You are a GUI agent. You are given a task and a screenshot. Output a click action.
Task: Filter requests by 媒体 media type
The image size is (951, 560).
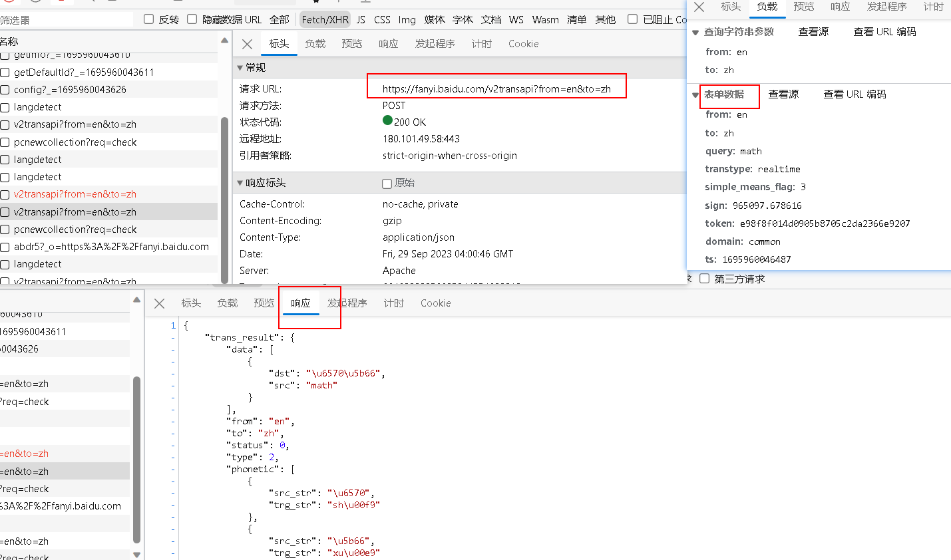click(435, 20)
